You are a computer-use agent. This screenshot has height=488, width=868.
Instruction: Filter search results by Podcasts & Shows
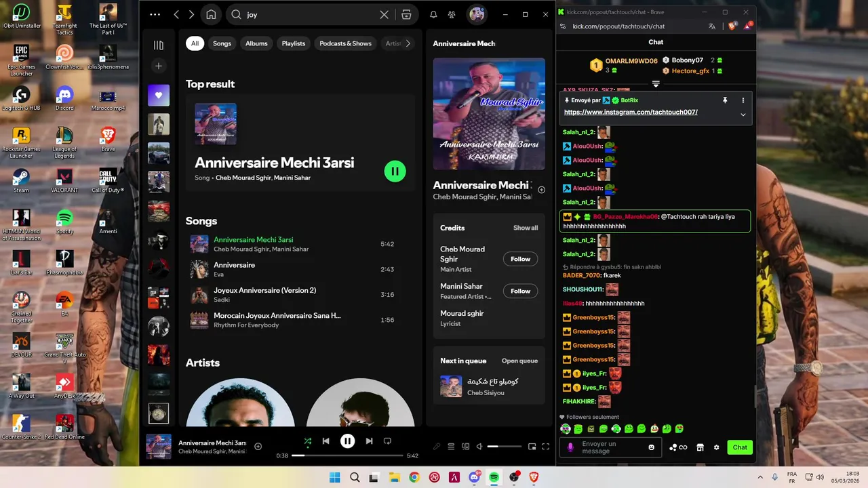coord(345,43)
